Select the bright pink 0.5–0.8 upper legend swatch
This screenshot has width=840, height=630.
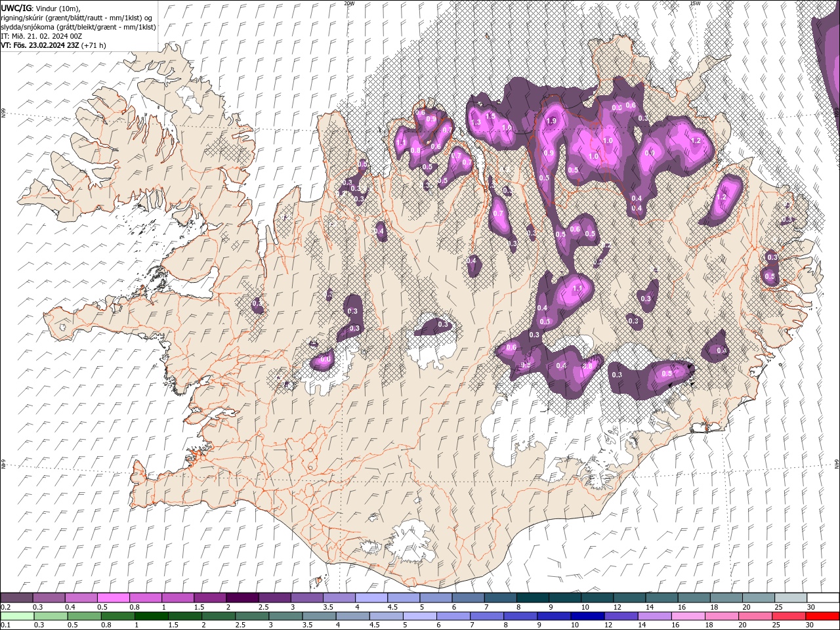114,598
